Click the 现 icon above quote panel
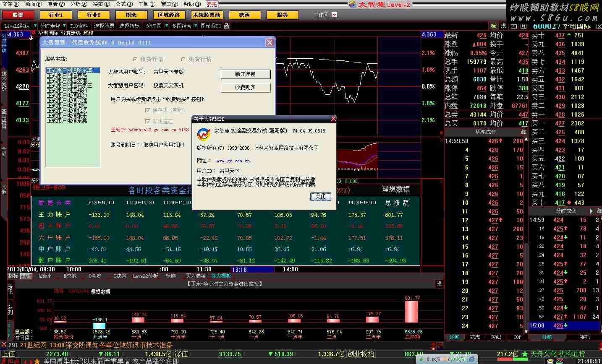The width and height of the screenshot is (602, 364). click(503, 26)
